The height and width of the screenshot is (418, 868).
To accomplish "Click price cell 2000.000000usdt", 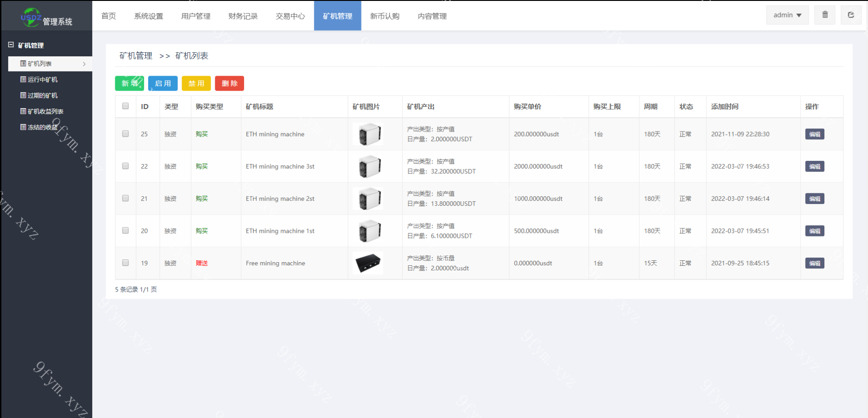I will tap(538, 166).
